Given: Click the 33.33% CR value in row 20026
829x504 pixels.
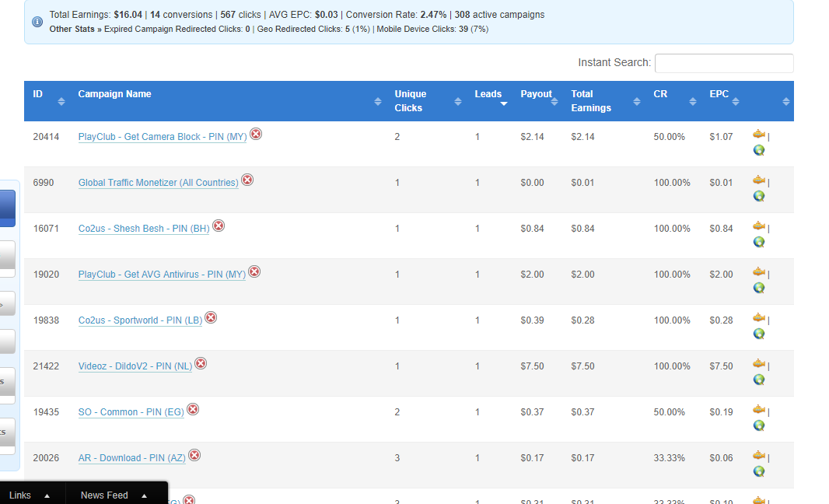Looking at the screenshot, I should click(670, 458).
